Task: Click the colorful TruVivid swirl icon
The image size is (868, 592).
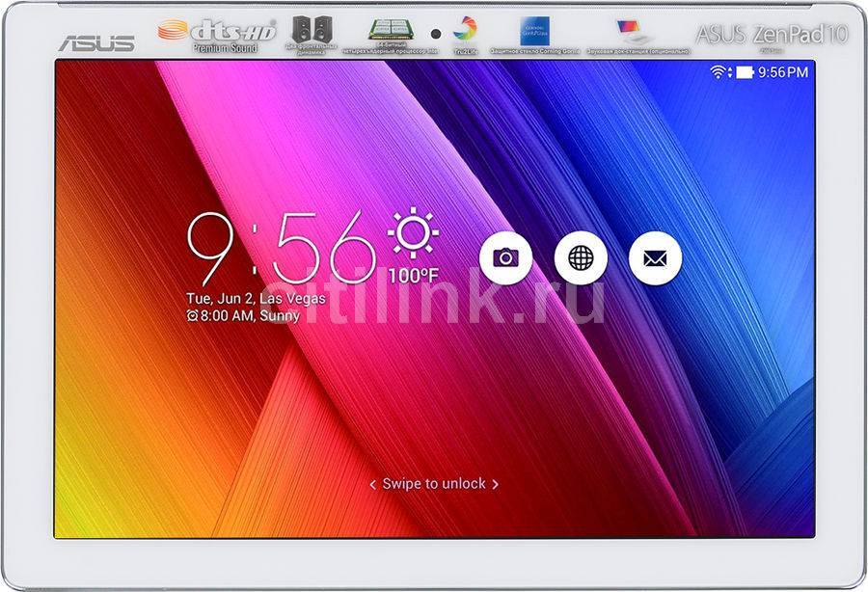Action: coord(465,29)
